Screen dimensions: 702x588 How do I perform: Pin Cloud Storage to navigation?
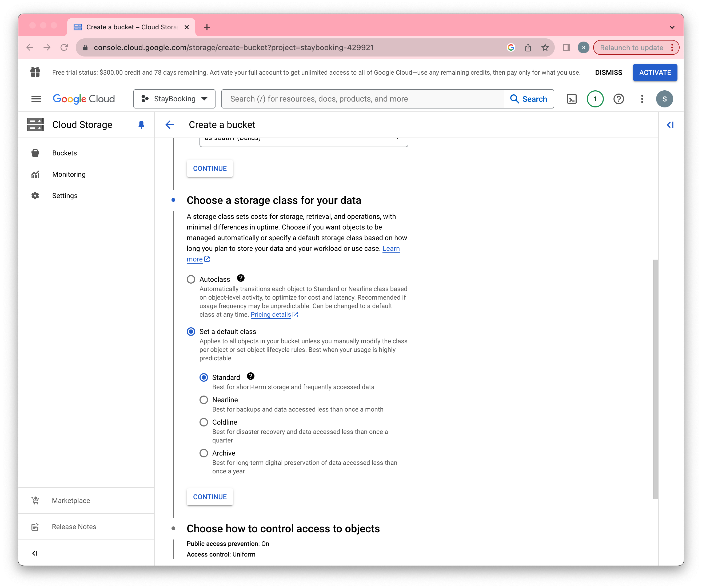tap(141, 125)
